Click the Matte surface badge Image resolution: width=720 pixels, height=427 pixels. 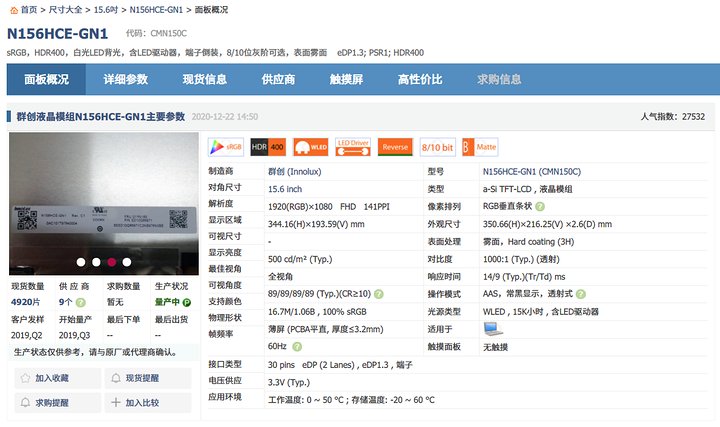pos(481,147)
